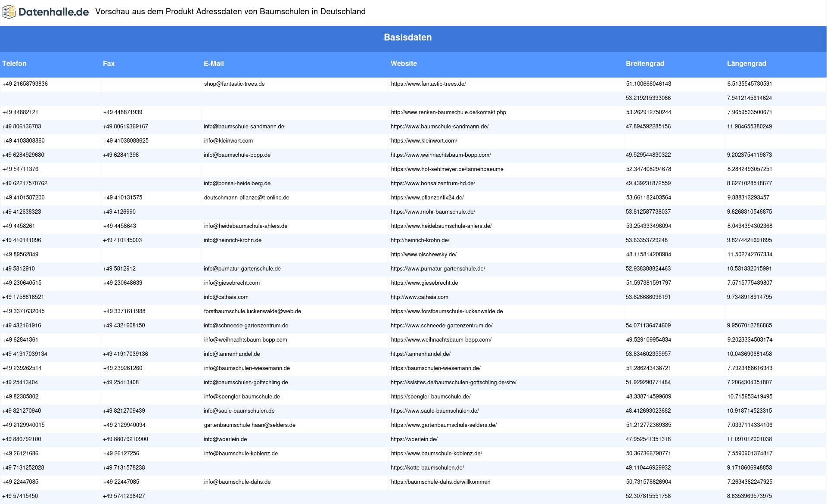Open renken-baumschule.de kontakt.php website cell
Viewport: 827px width, 504px height.
click(448, 112)
